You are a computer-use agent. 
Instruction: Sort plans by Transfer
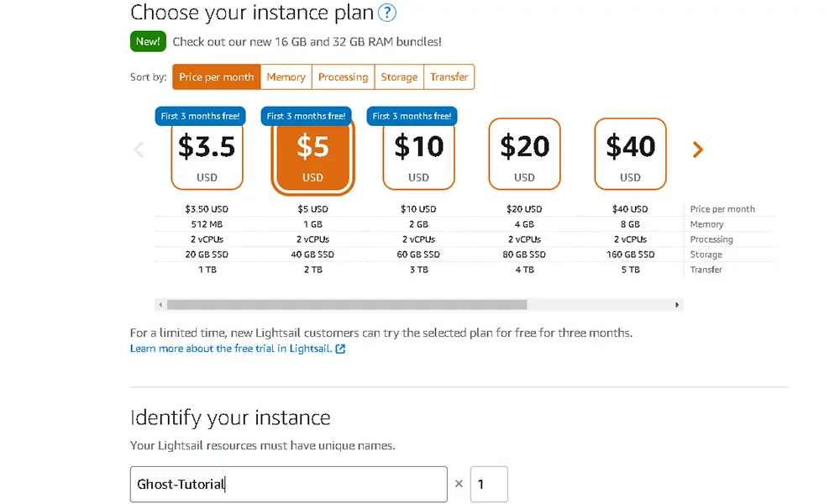click(449, 76)
